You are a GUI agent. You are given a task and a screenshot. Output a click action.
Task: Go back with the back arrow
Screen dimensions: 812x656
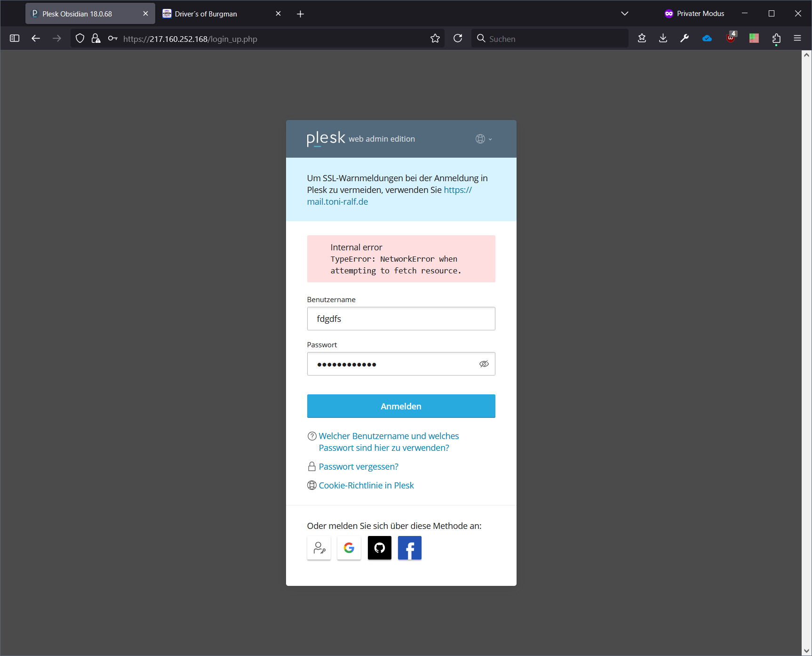click(36, 39)
